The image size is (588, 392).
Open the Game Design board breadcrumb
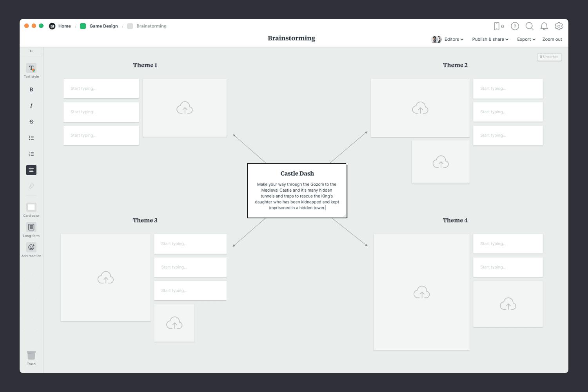point(103,26)
